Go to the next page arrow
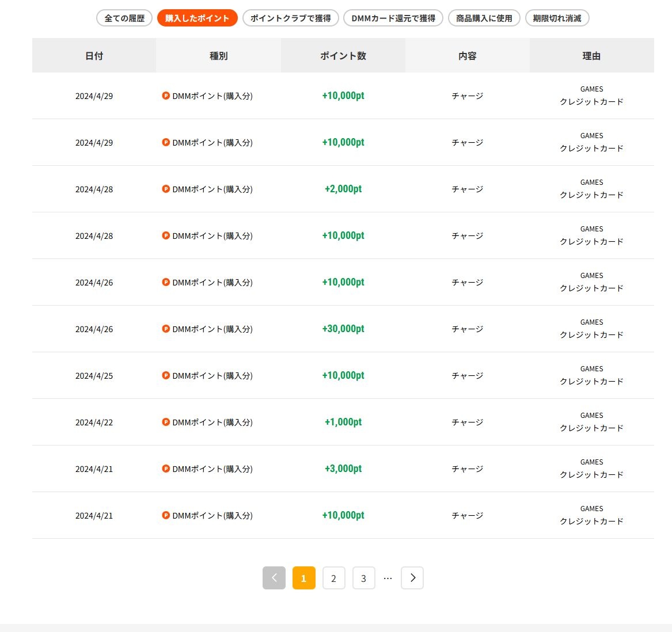This screenshot has width=672, height=632. 412,578
